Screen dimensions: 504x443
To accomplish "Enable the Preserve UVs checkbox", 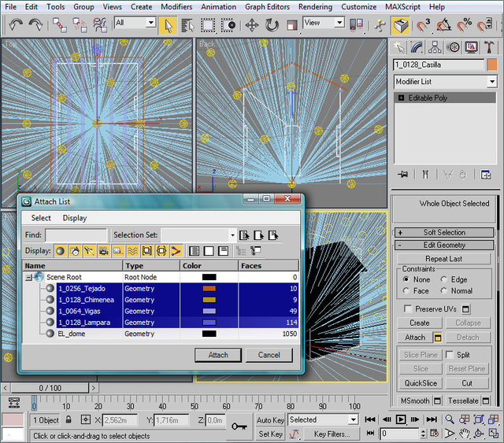I will tap(408, 309).
